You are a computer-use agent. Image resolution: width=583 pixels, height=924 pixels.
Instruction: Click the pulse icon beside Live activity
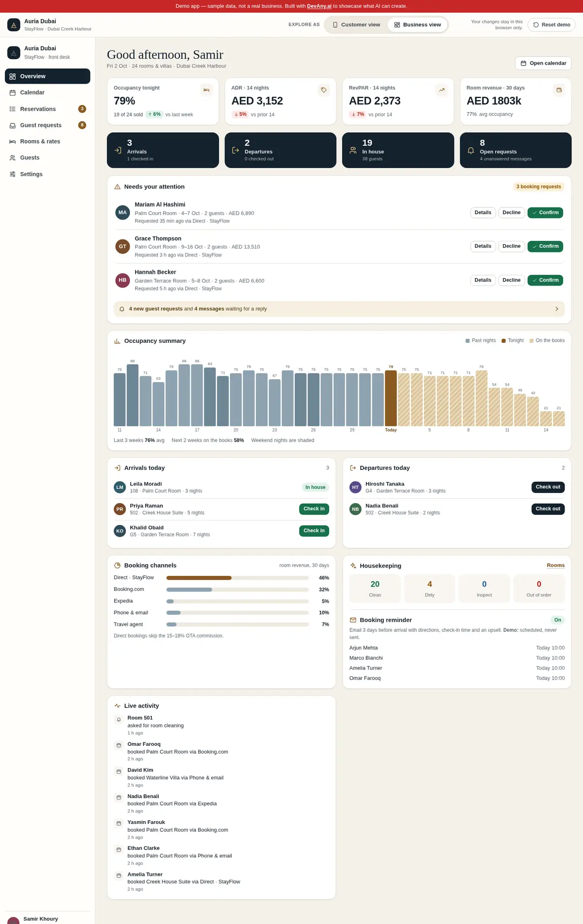pos(117,706)
